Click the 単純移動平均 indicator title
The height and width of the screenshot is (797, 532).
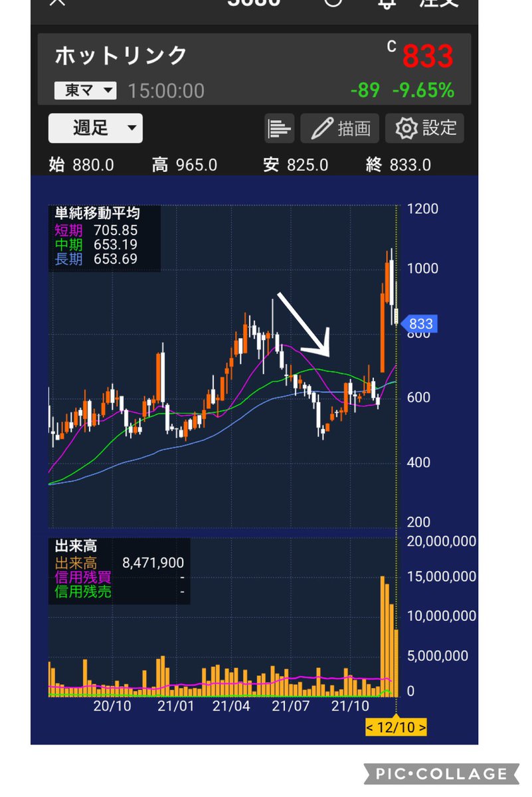click(x=98, y=213)
